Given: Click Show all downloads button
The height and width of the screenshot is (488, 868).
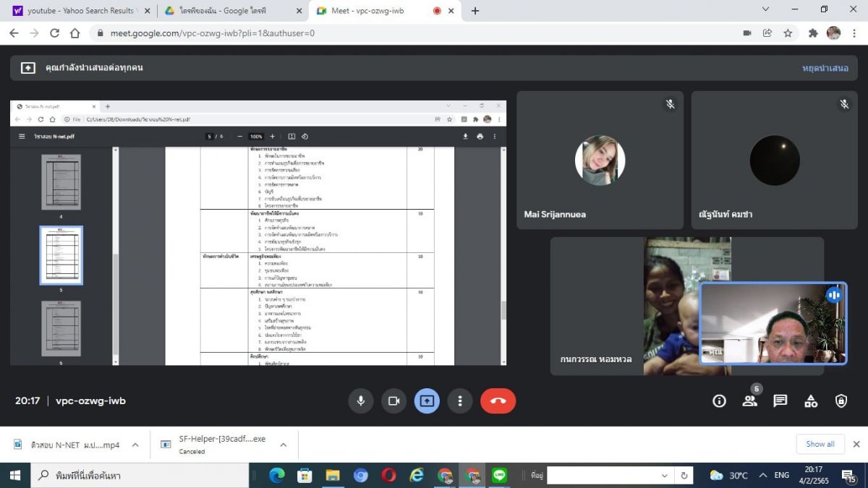Looking at the screenshot, I should tap(820, 444).
